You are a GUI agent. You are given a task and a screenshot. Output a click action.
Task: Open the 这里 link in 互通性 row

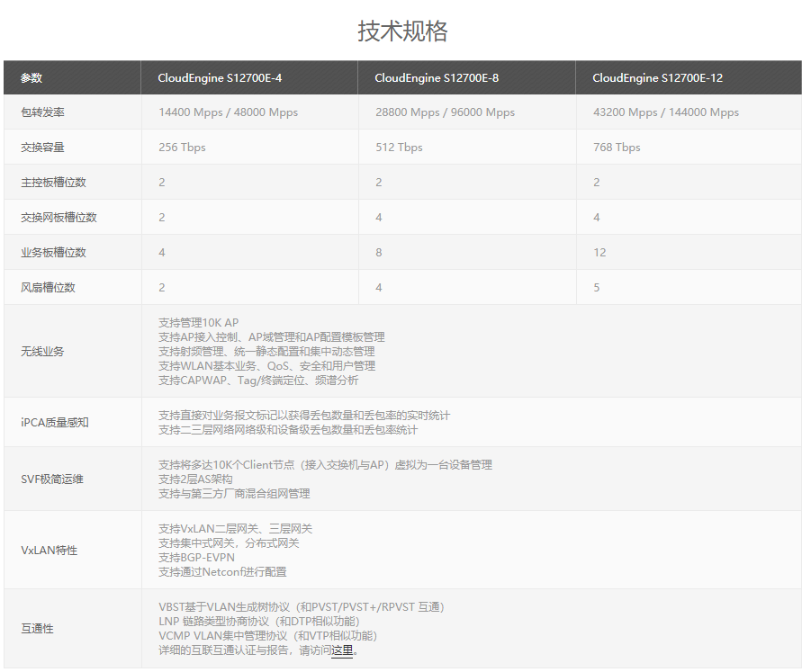(342, 650)
